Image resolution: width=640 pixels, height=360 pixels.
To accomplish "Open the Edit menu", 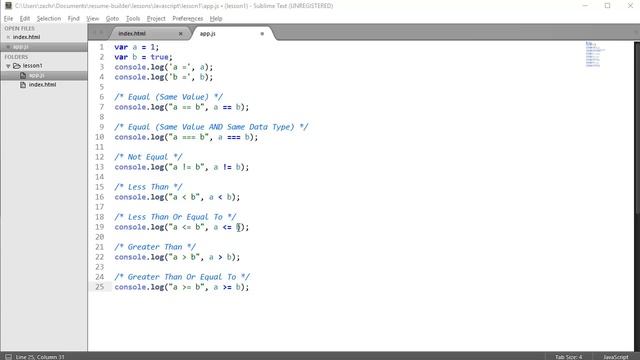I will (x=25, y=19).
